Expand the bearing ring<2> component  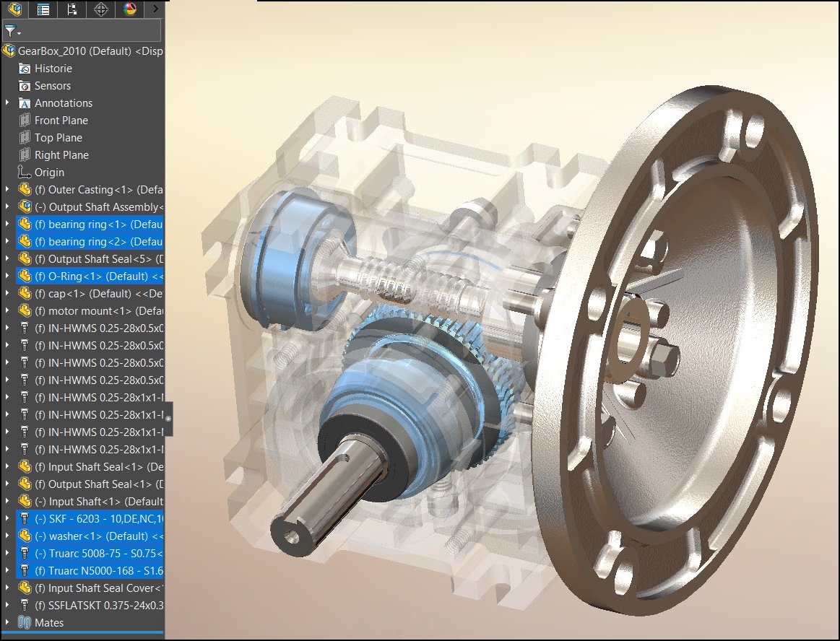pos(7,242)
